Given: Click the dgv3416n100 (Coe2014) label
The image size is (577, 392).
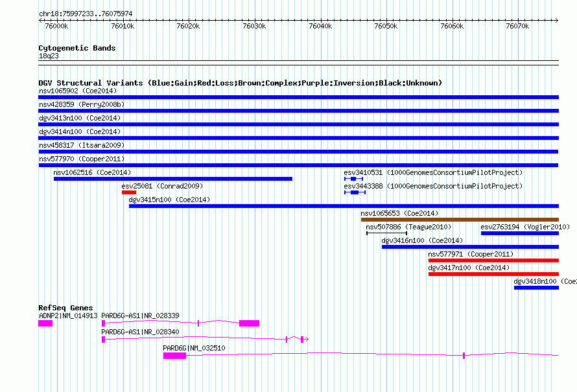Looking at the screenshot, I should click(422, 240).
